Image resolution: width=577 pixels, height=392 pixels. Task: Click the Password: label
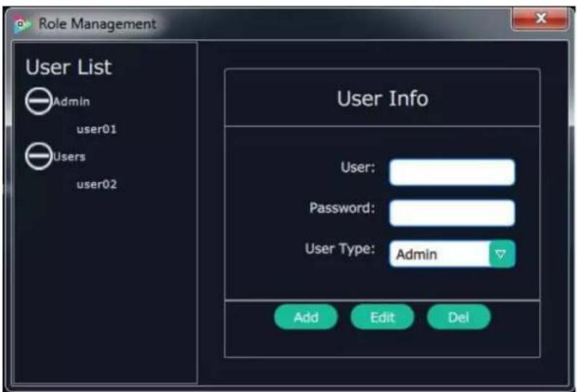click(342, 208)
